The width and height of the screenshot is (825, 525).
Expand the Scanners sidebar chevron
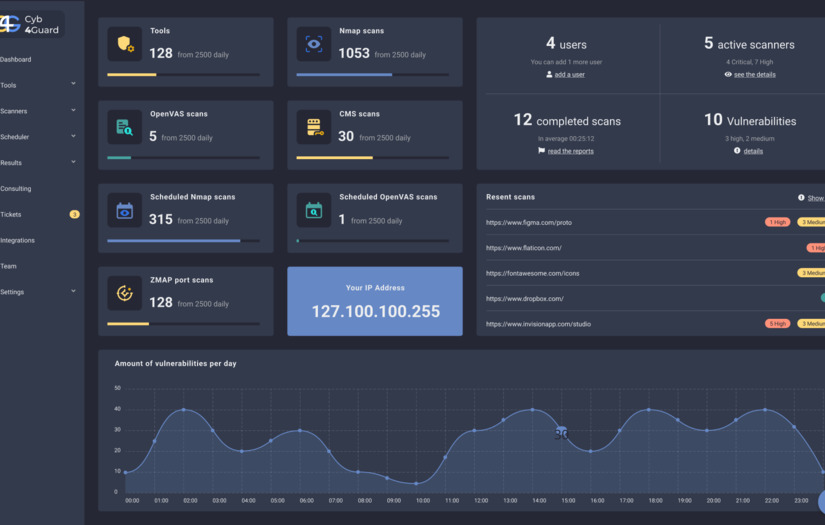click(73, 110)
